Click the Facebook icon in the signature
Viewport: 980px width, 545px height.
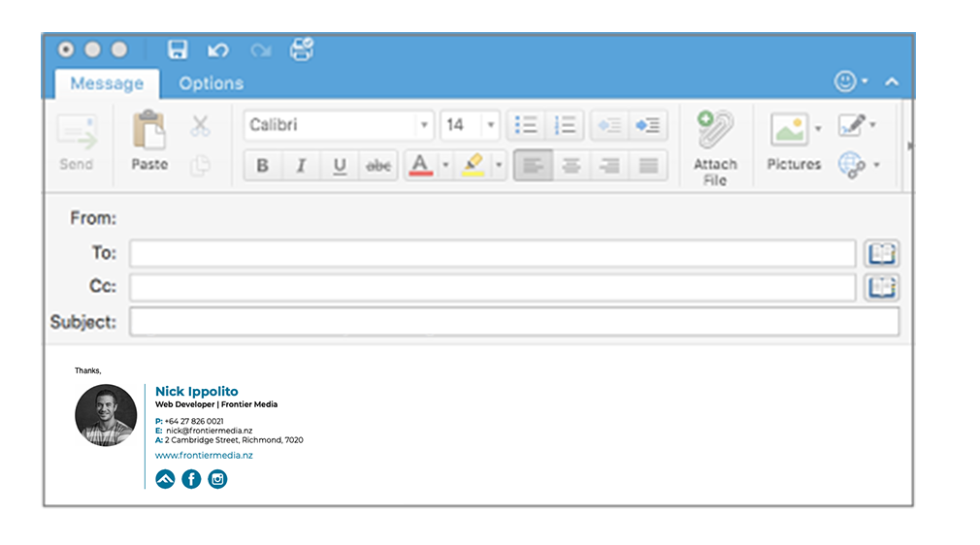(191, 479)
